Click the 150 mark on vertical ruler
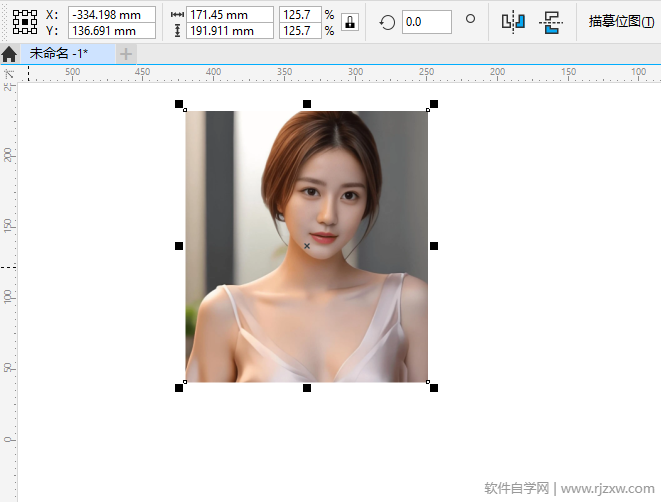The width and height of the screenshot is (661, 502). (x=8, y=225)
